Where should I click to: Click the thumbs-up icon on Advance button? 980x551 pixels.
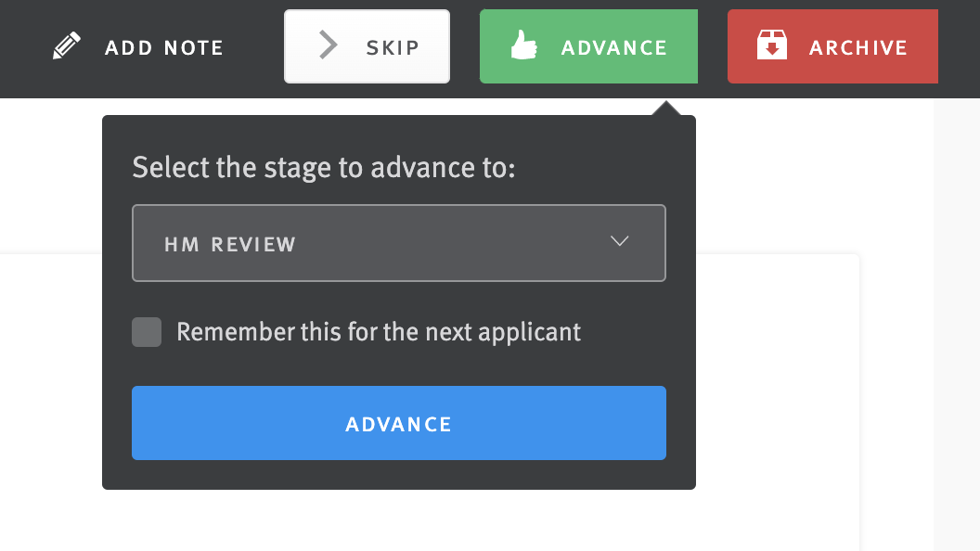pyautogui.click(x=524, y=43)
